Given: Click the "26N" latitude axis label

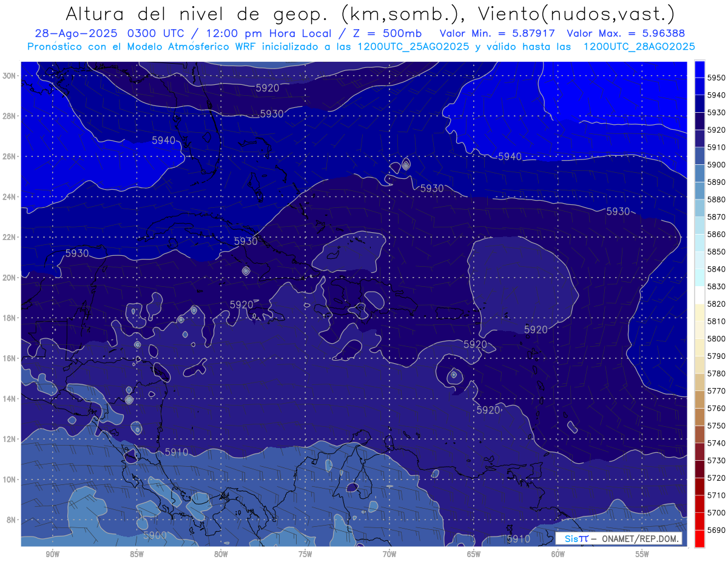Looking at the screenshot, I should point(9,156).
